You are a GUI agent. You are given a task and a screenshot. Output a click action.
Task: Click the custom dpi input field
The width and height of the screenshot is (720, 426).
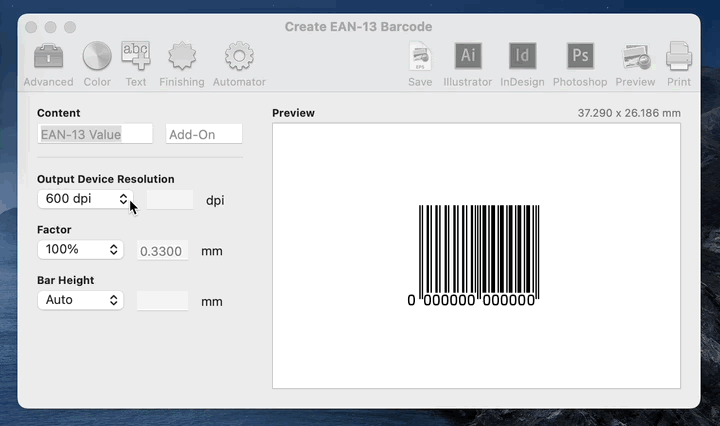click(x=170, y=200)
